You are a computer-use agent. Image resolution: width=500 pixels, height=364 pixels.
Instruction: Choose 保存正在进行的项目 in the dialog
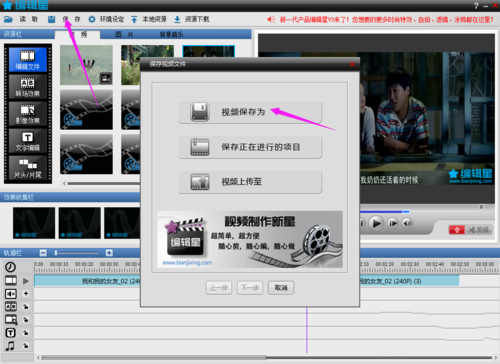tap(250, 147)
